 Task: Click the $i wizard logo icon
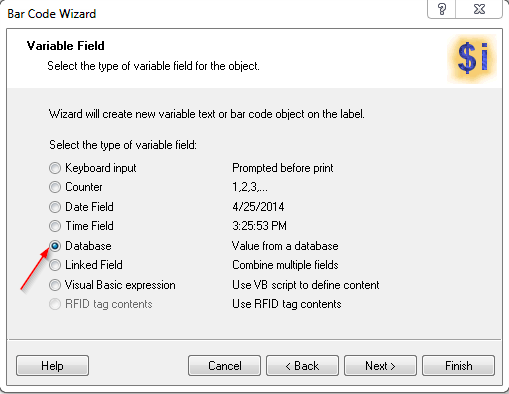pos(472,58)
